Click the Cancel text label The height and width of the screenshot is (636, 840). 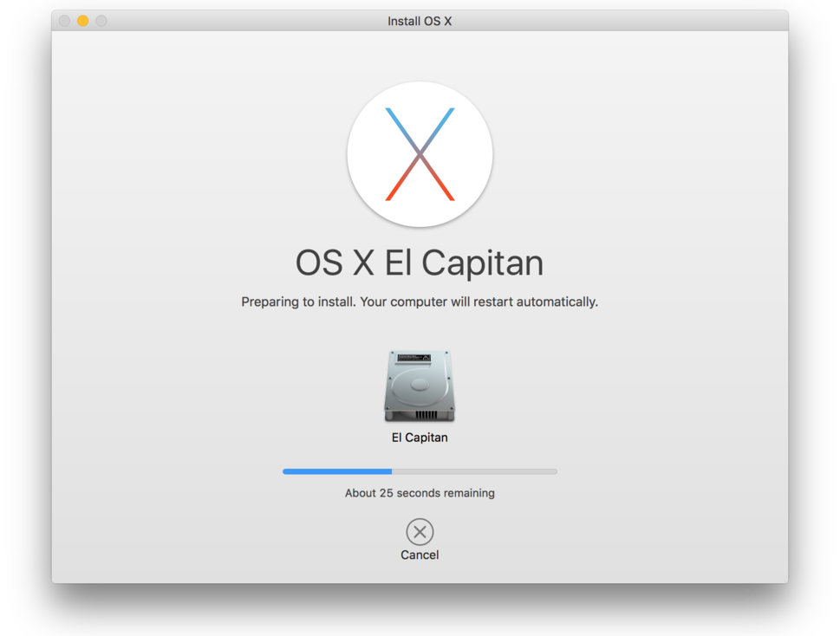[420, 554]
